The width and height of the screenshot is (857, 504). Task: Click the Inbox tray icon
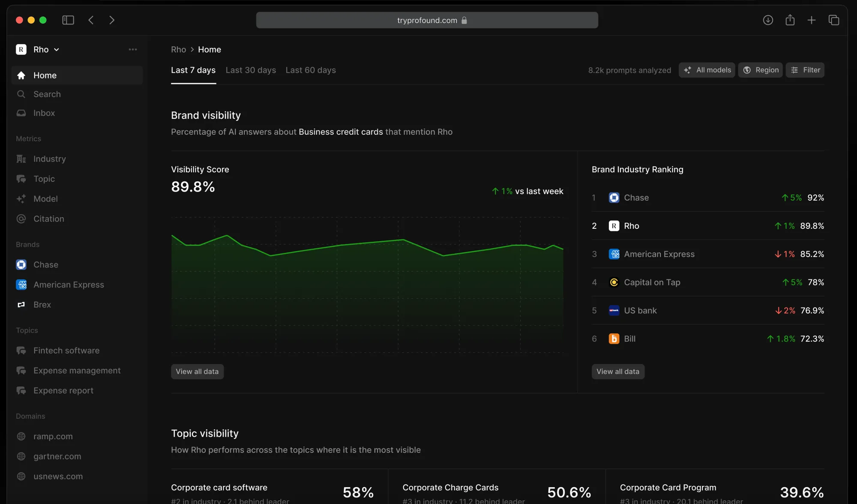coord(21,113)
